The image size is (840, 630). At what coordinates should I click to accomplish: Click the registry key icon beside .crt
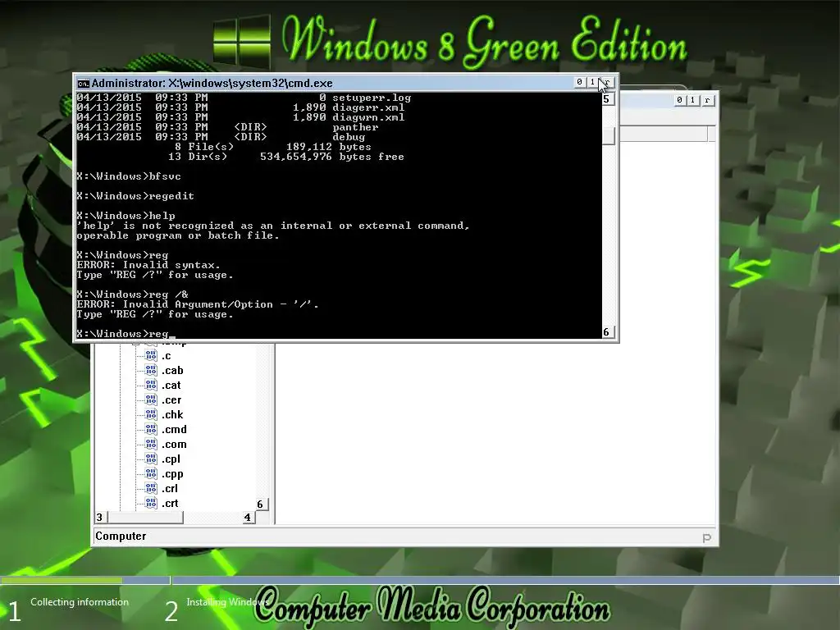151,503
